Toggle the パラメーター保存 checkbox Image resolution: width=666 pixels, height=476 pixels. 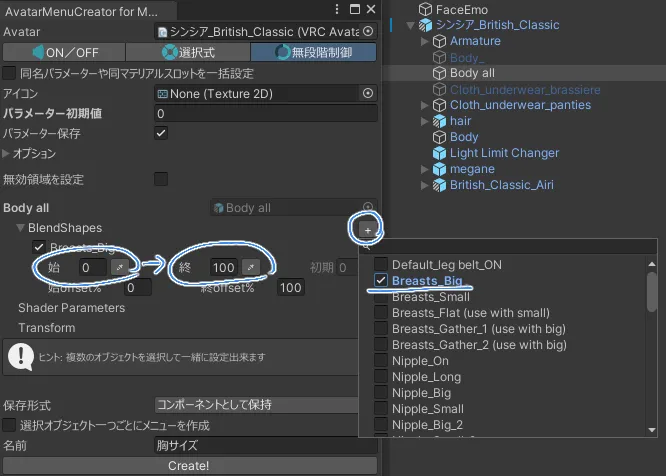click(x=161, y=133)
